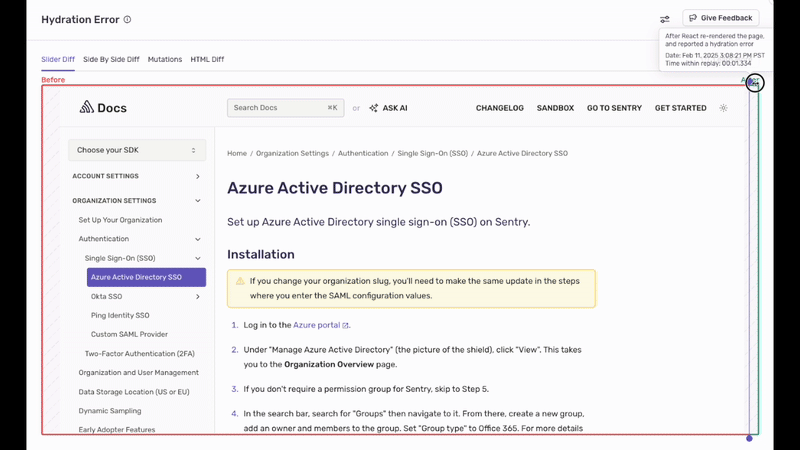The width and height of the screenshot is (800, 450).
Task: Expand the Okta SSO submenu arrow
Action: coord(197,297)
